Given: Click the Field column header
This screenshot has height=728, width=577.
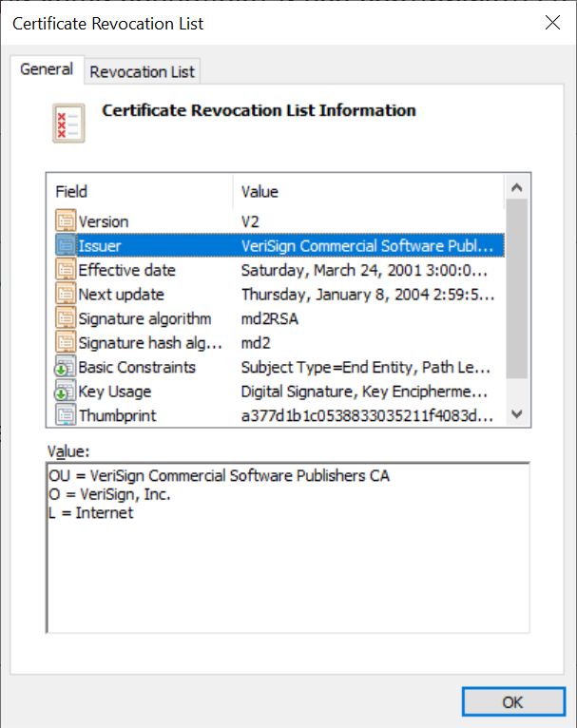Looking at the screenshot, I should pyautogui.click(x=140, y=191).
